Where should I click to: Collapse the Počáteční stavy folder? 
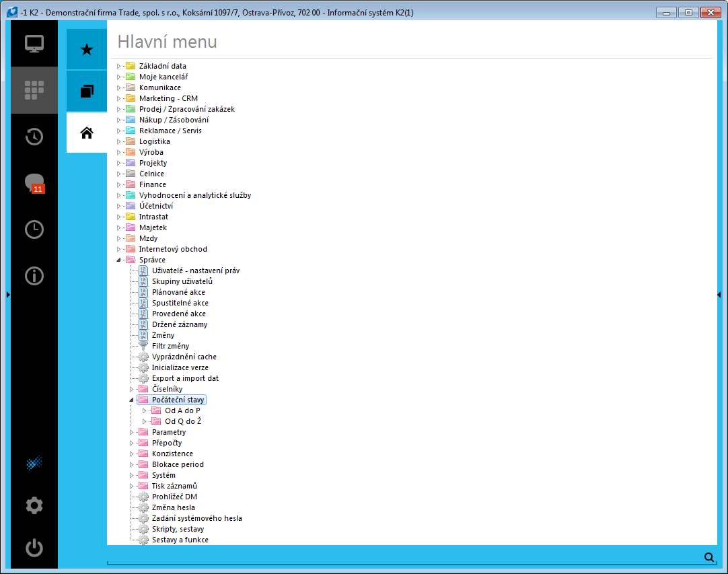(131, 400)
